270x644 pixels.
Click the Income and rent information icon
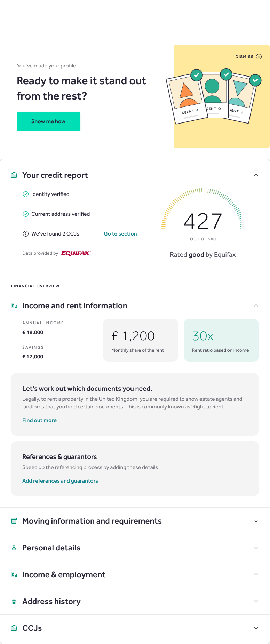click(x=14, y=305)
